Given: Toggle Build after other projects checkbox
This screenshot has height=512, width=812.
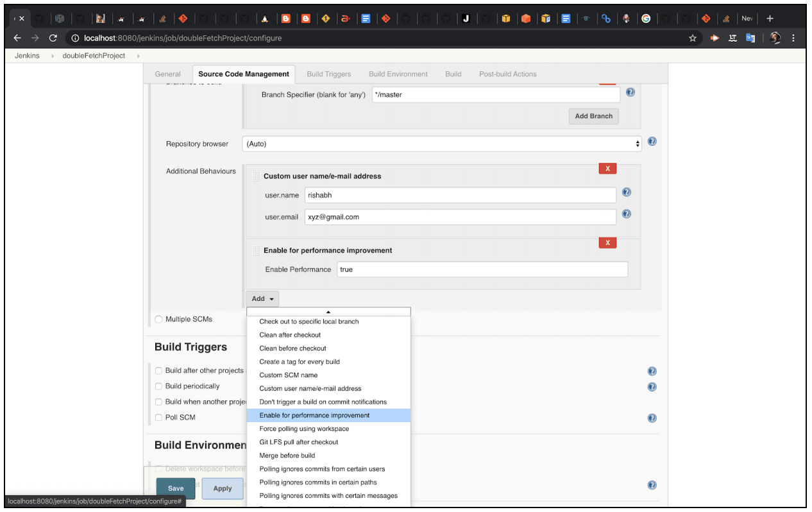Looking at the screenshot, I should (x=158, y=370).
